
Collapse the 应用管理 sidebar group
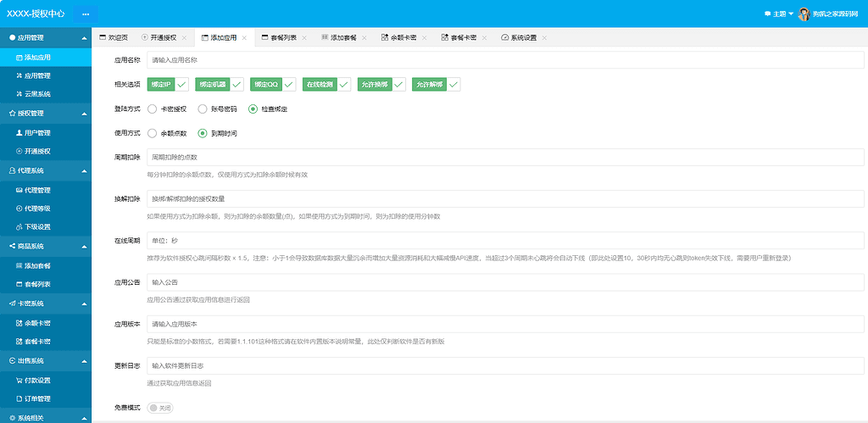point(84,38)
